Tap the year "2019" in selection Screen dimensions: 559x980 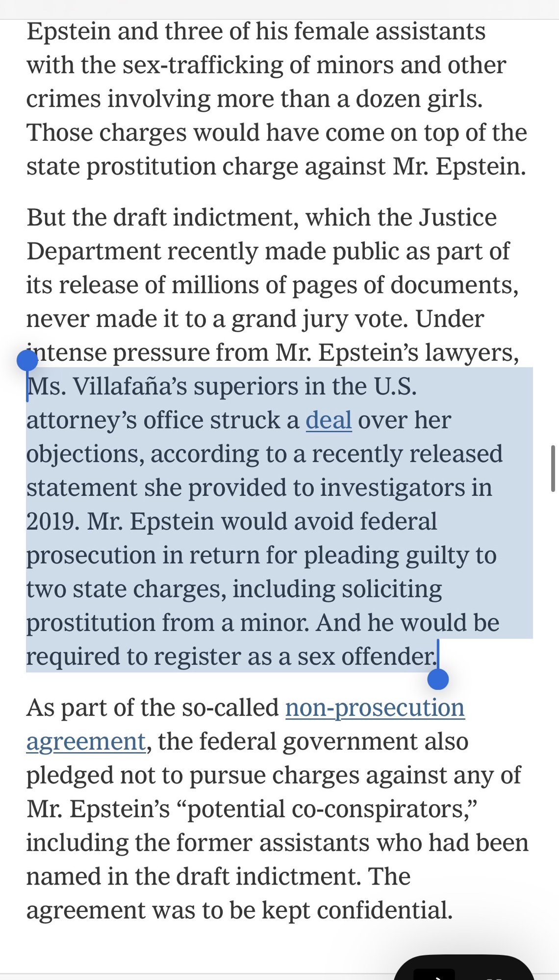click(x=52, y=522)
